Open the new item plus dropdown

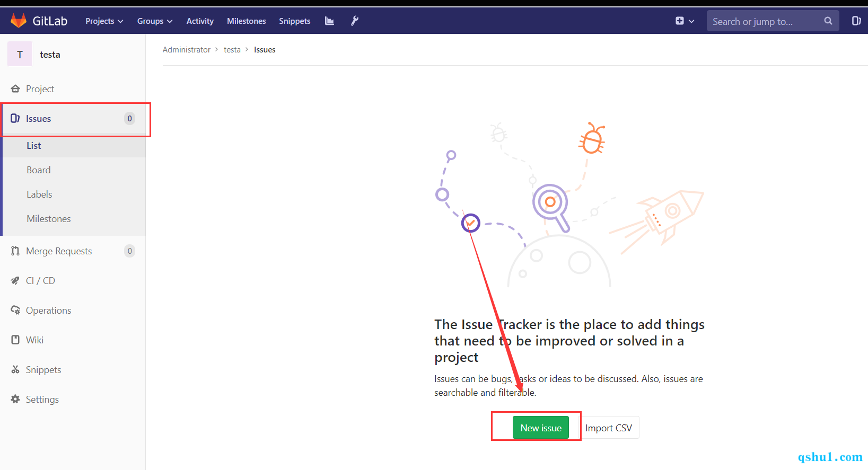click(685, 21)
